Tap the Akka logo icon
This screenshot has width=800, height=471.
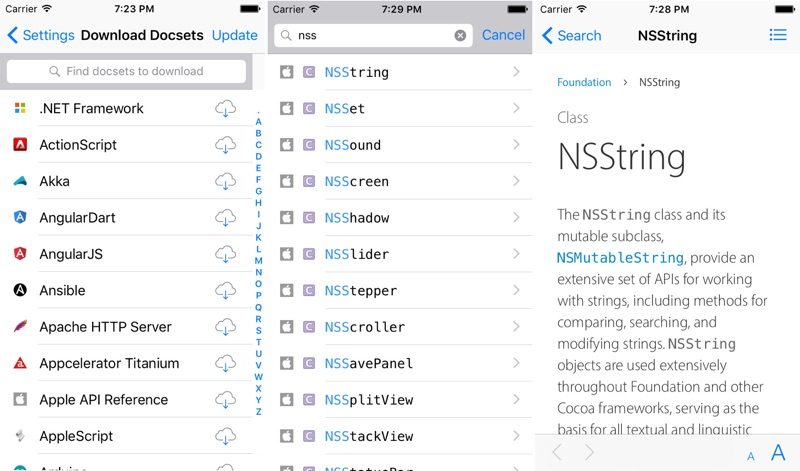20,181
